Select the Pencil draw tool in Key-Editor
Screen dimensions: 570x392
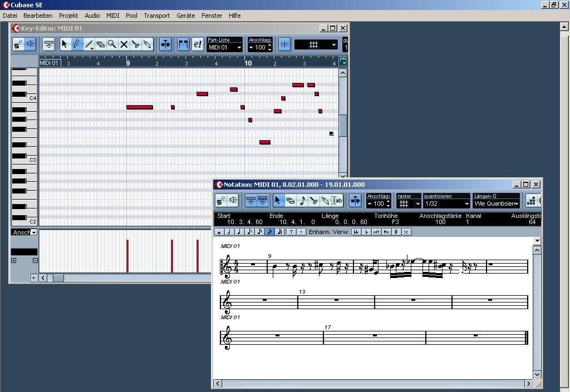click(x=77, y=44)
